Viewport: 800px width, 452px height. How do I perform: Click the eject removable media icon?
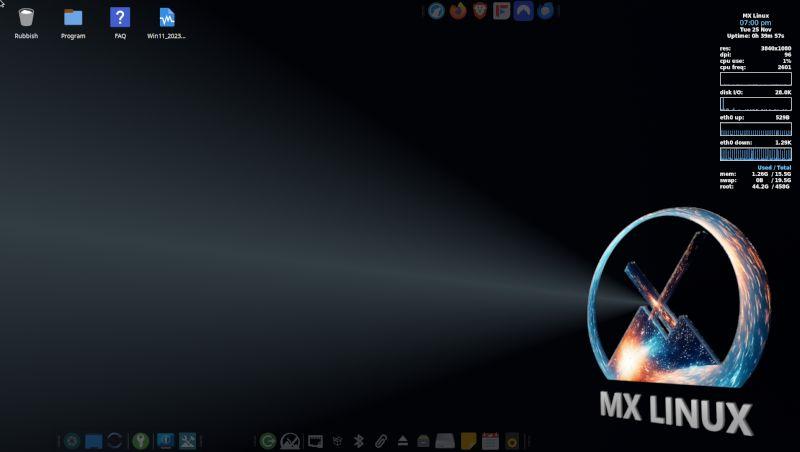point(402,441)
